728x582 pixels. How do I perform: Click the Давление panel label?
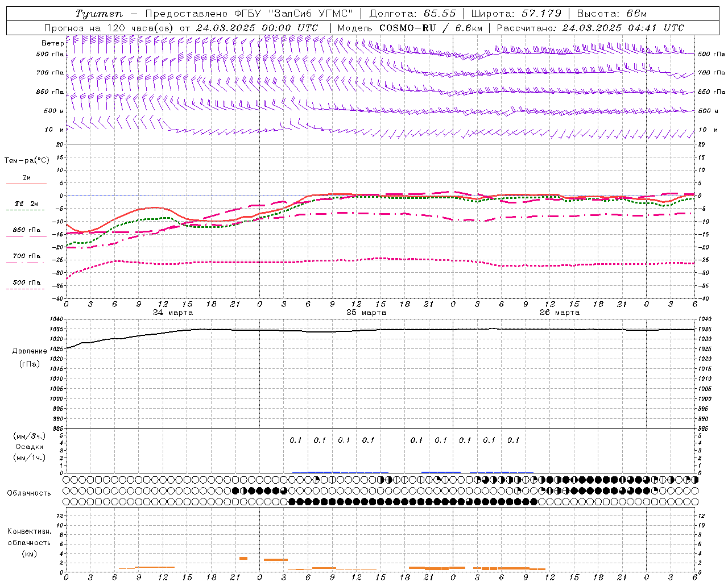click(x=30, y=351)
